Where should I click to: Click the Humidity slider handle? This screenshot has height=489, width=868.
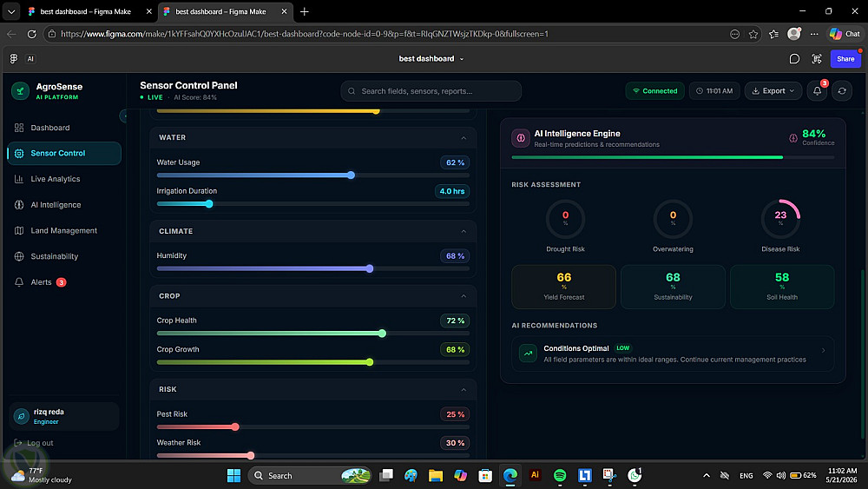pos(369,268)
